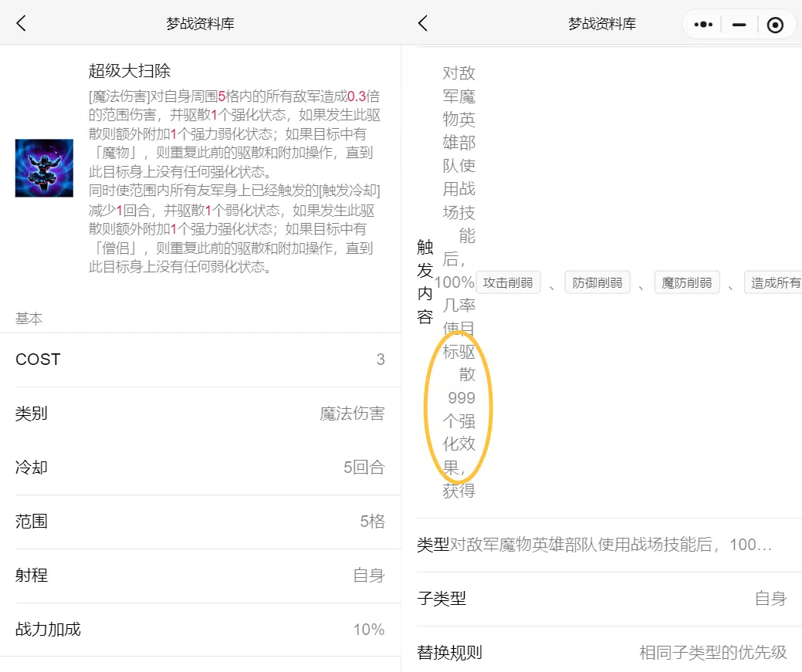This screenshot has width=802, height=672.
Task: Open the mini program options via the three-dot capsule
Action: [x=702, y=24]
